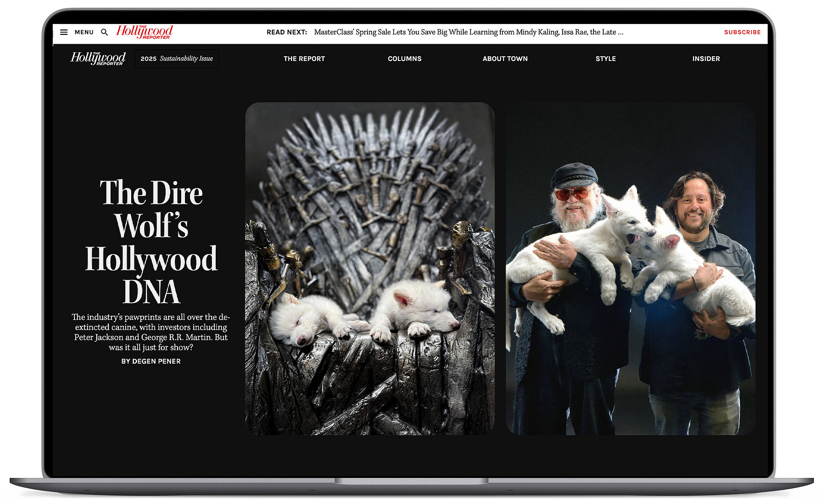The width and height of the screenshot is (824, 504).
Task: Click the red Hollywood Reporter logo
Action: coord(145,32)
